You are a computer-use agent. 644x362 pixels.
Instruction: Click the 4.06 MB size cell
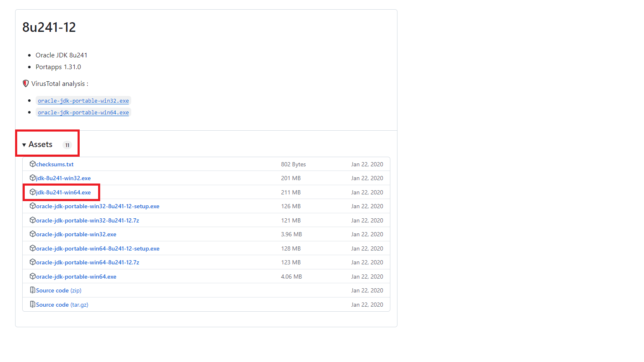click(291, 277)
